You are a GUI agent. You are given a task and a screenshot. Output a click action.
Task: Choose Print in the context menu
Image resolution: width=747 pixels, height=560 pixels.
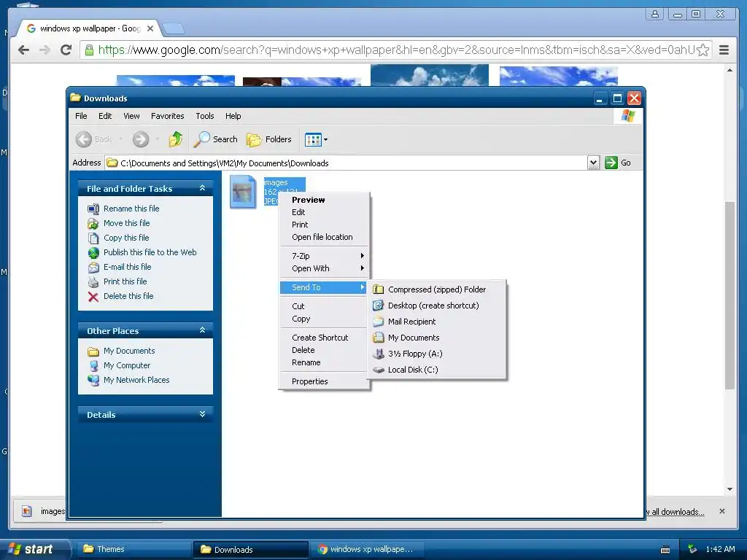tap(324, 225)
